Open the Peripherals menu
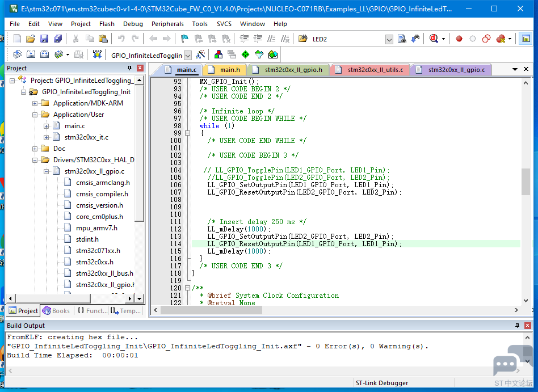This screenshot has height=392, width=538. pos(167,24)
